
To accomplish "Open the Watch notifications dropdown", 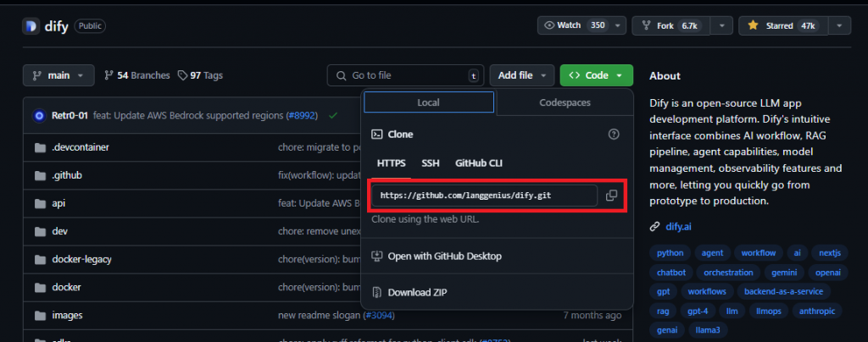I will coord(581,26).
